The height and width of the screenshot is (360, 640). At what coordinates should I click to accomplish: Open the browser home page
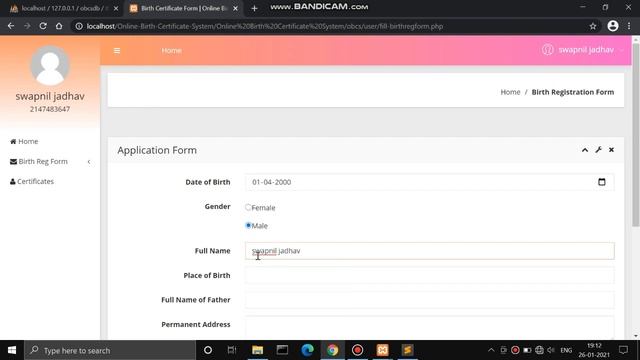59,26
